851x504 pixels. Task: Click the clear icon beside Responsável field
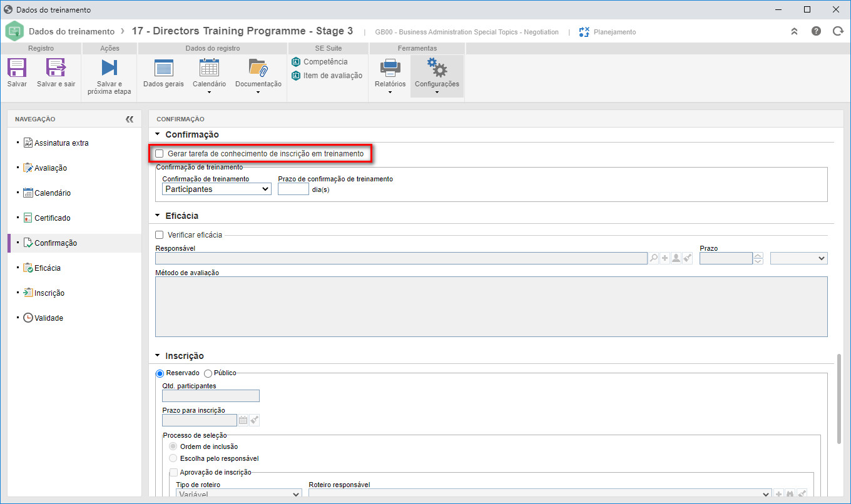point(688,258)
